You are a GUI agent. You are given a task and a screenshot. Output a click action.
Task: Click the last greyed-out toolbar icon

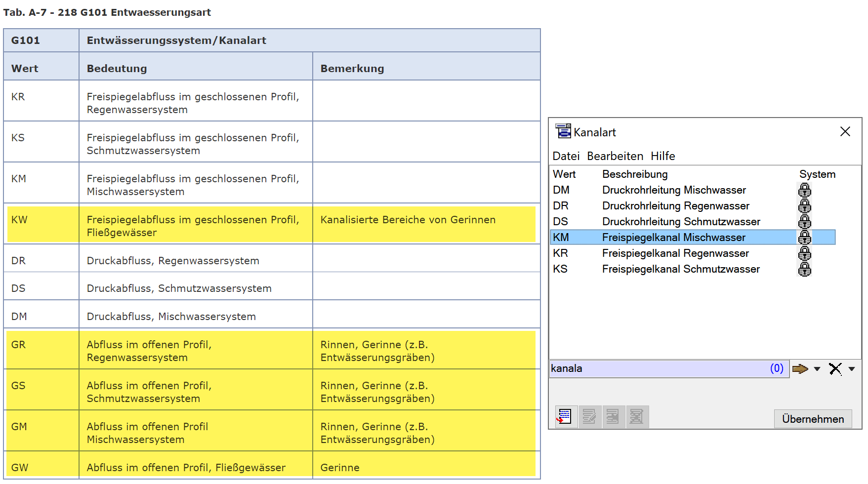(637, 417)
